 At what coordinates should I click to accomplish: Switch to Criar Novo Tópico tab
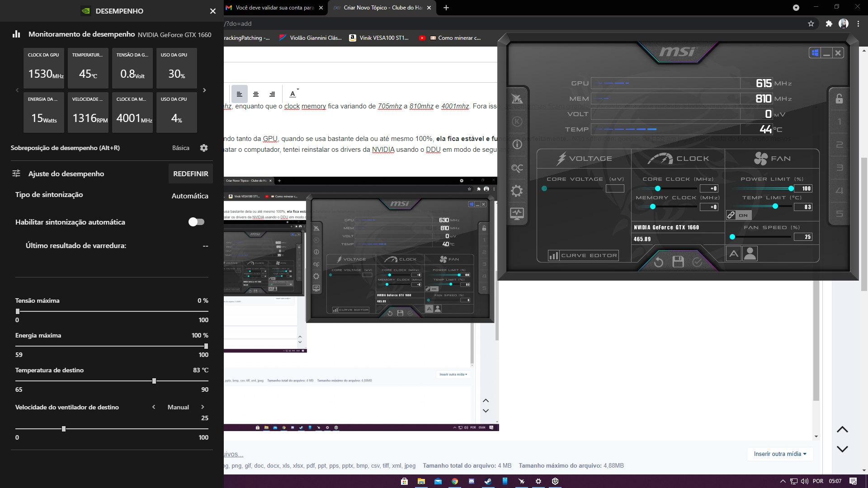(382, 8)
